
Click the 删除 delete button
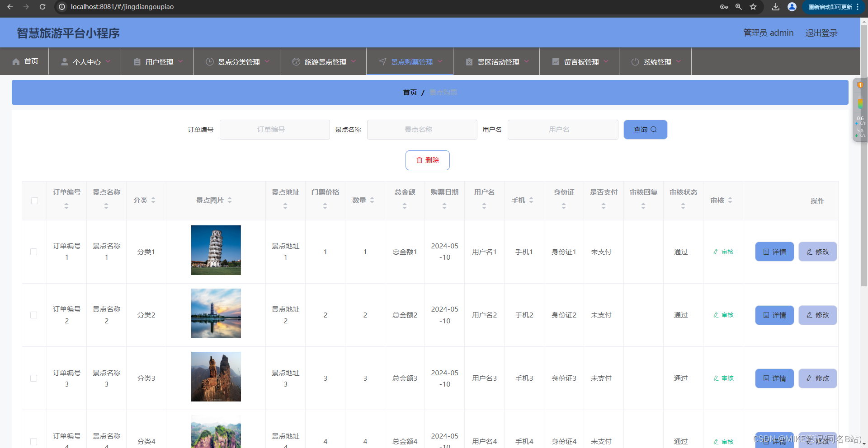pos(428,160)
